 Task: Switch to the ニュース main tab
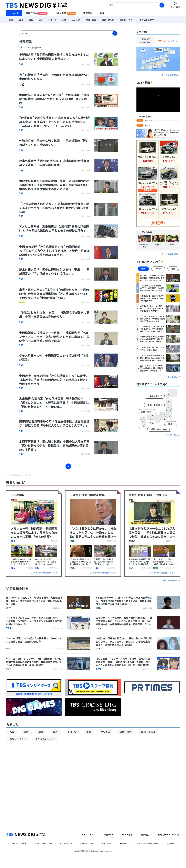[x=14, y=13]
